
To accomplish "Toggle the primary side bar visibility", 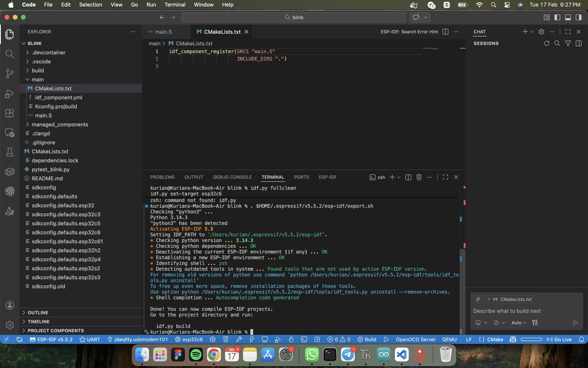I will [557, 17].
